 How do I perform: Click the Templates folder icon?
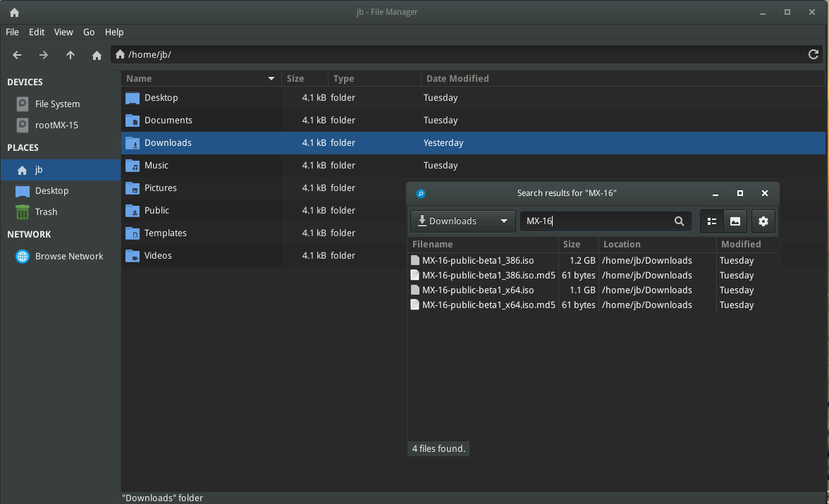pos(133,233)
